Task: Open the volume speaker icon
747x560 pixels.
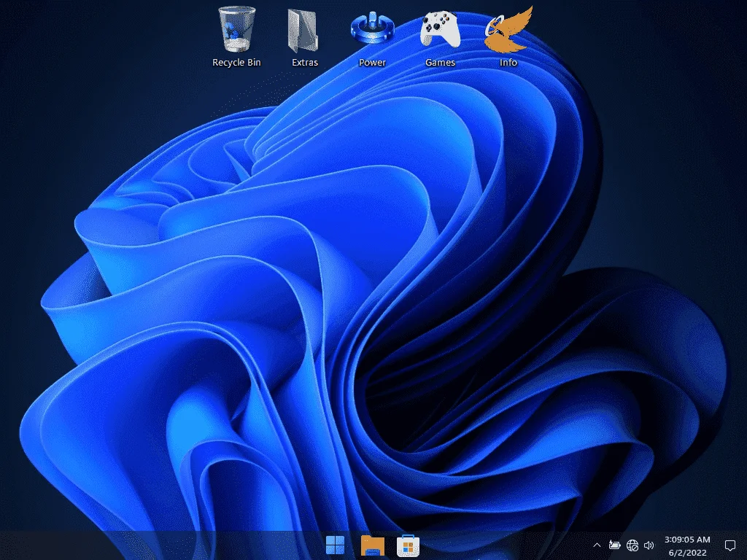Action: 649,545
